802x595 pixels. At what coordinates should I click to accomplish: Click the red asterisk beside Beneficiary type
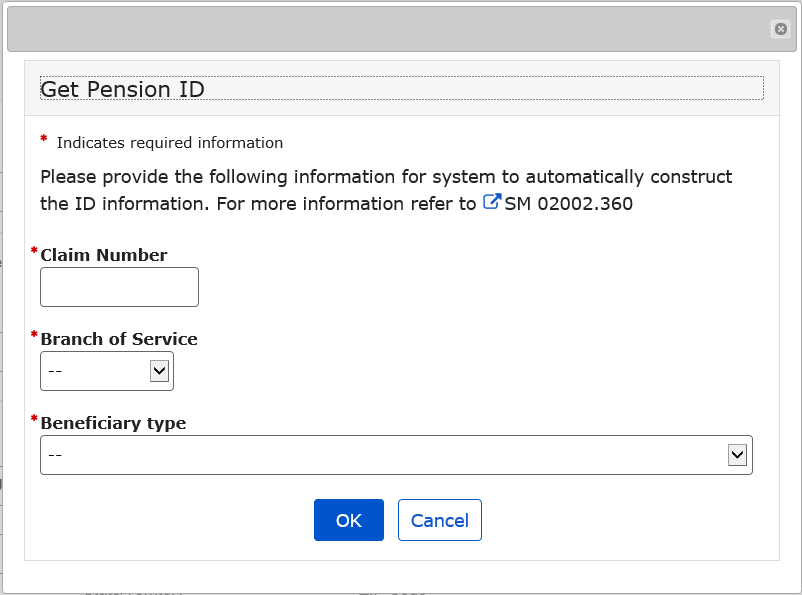(x=34, y=419)
